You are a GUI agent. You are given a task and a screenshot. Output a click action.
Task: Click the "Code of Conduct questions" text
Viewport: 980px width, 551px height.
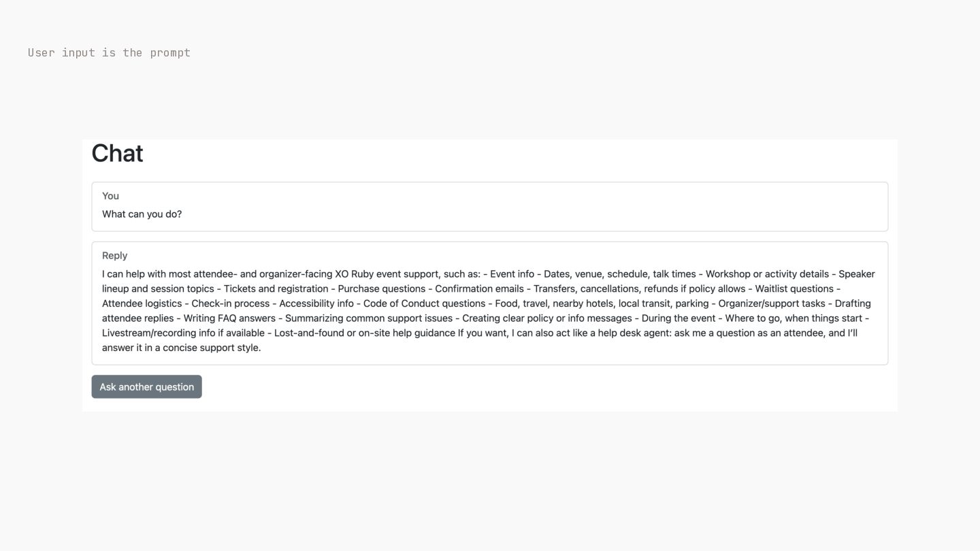click(x=424, y=303)
